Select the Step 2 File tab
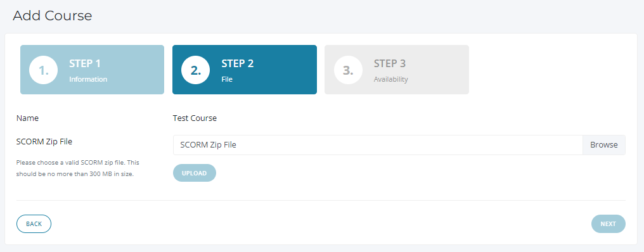 (x=245, y=70)
